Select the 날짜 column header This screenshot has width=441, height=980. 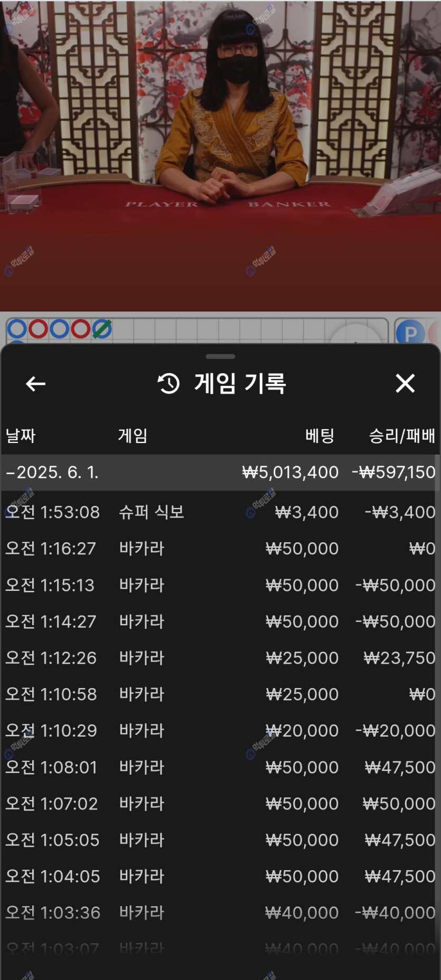(x=21, y=436)
